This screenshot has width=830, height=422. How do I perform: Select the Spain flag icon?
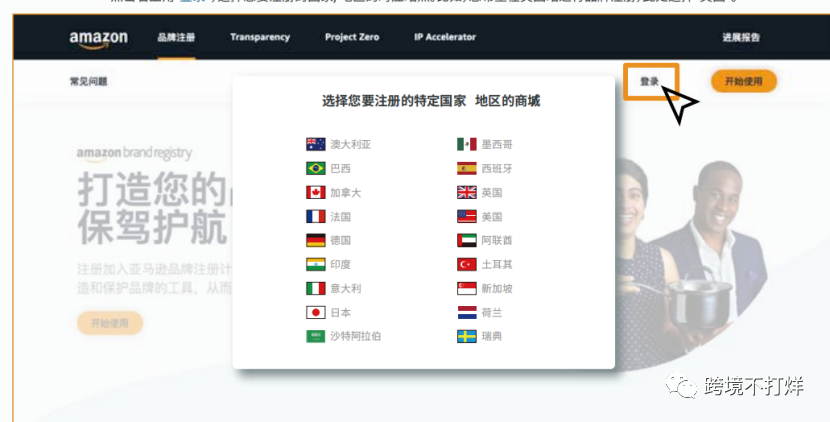467,168
